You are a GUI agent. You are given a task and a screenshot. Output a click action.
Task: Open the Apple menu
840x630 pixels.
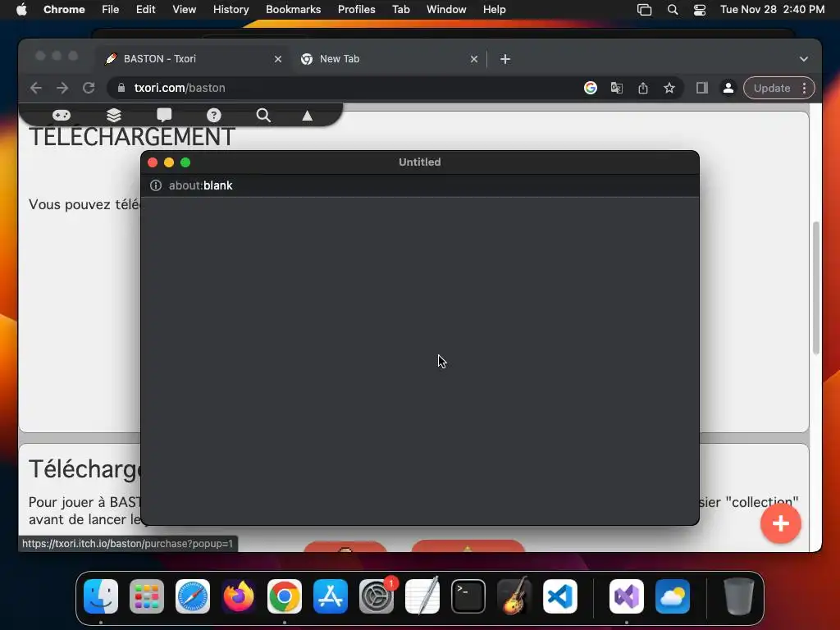[21, 10]
